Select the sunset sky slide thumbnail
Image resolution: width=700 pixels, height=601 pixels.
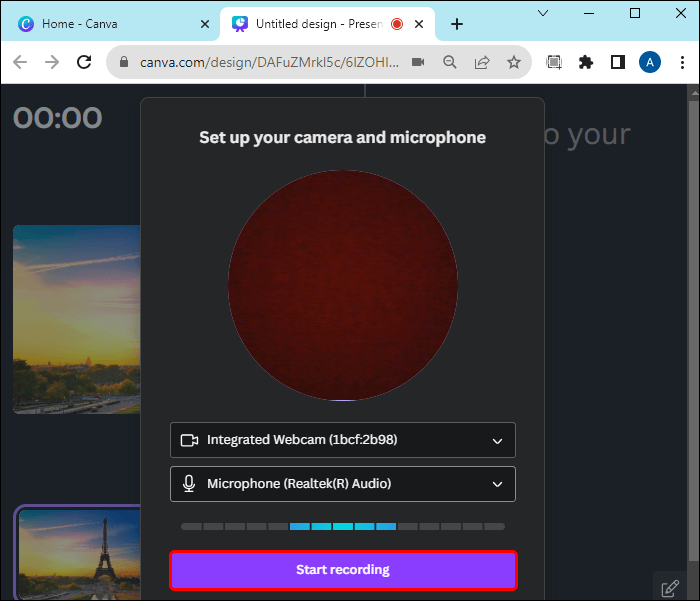coord(77,319)
